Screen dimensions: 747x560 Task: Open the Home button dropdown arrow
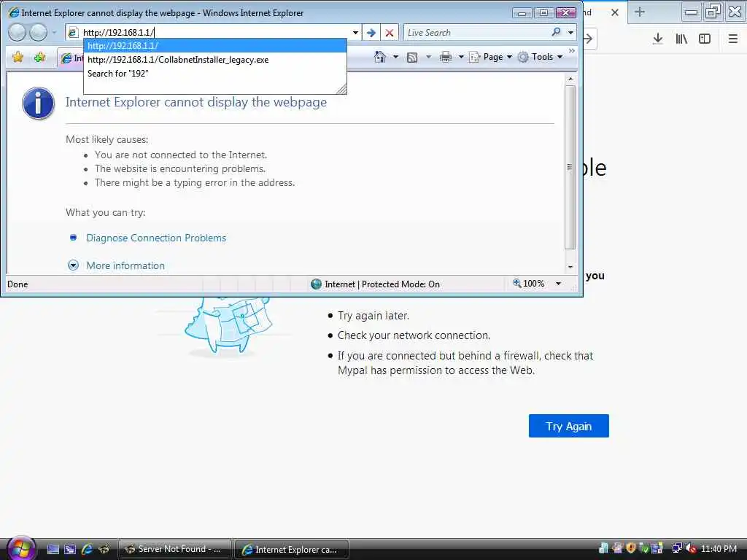pos(395,57)
